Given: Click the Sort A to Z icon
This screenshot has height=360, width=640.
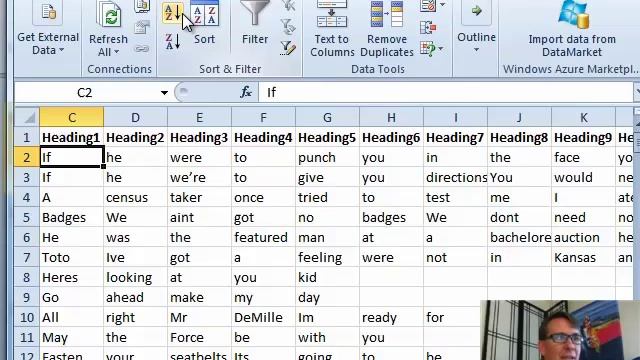Looking at the screenshot, I should pos(172,13).
